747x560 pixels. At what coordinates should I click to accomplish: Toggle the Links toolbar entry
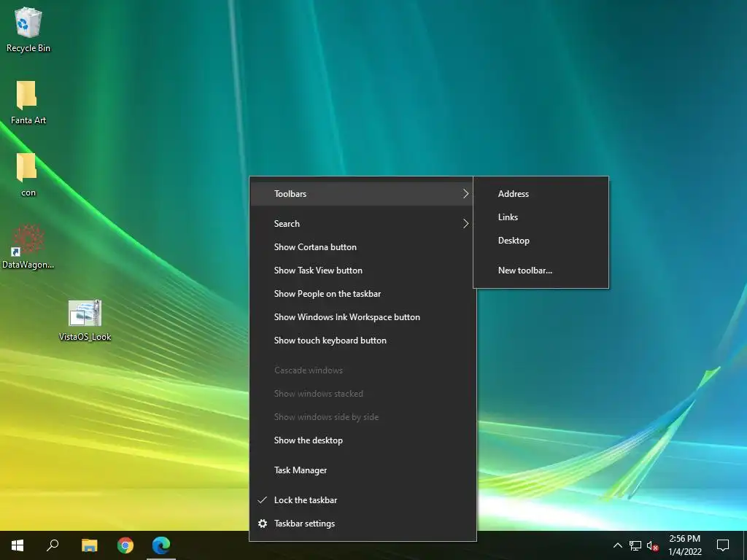pyautogui.click(x=541, y=217)
